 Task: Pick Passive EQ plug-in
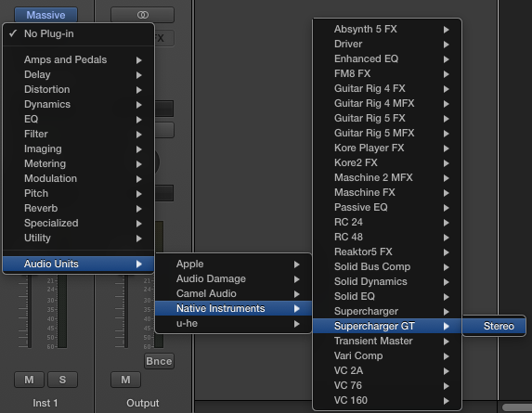coord(387,208)
